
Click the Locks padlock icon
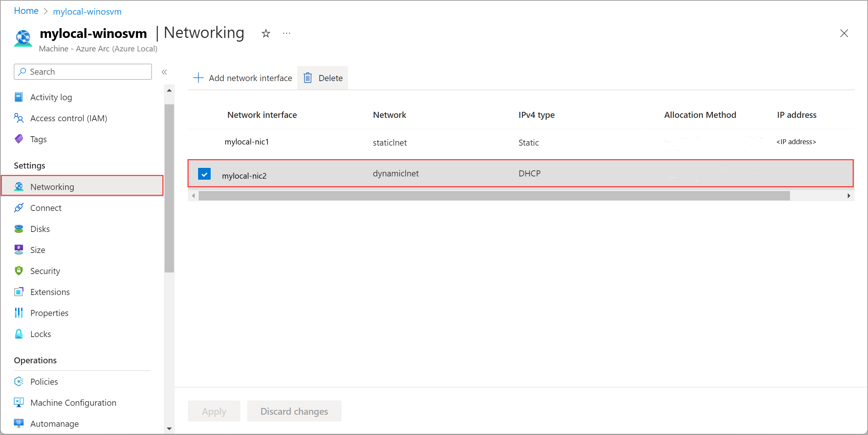point(19,334)
